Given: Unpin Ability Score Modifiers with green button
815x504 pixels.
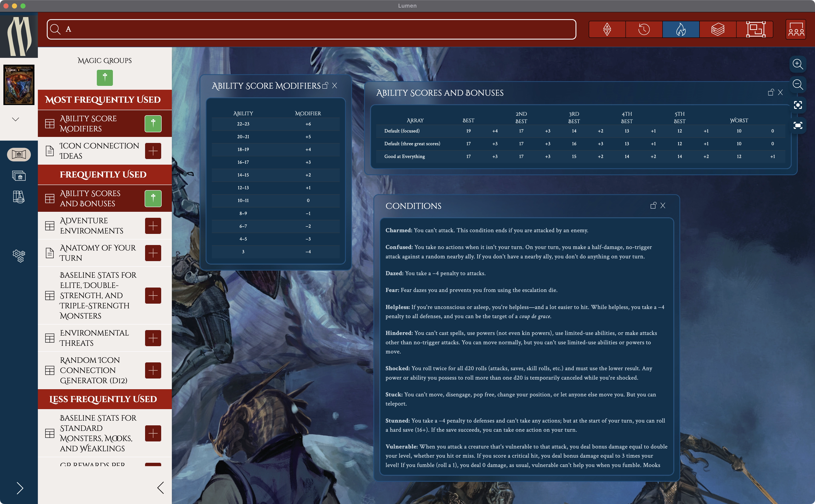Looking at the screenshot, I should (x=153, y=124).
